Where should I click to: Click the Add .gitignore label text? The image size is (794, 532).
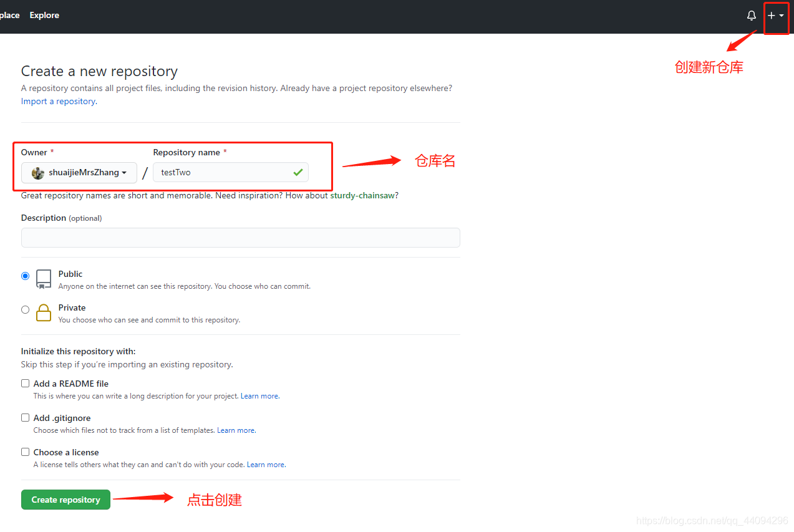pyautogui.click(x=62, y=418)
